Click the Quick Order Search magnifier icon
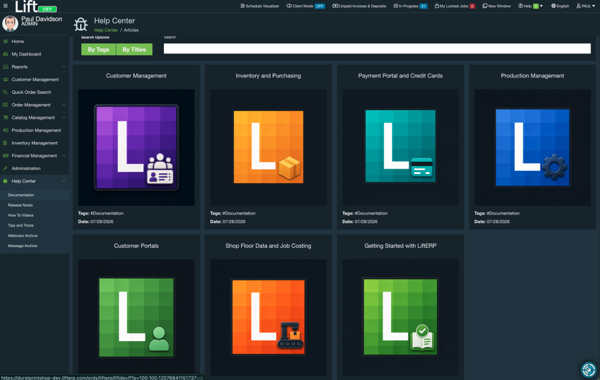The image size is (600, 380). (5, 92)
